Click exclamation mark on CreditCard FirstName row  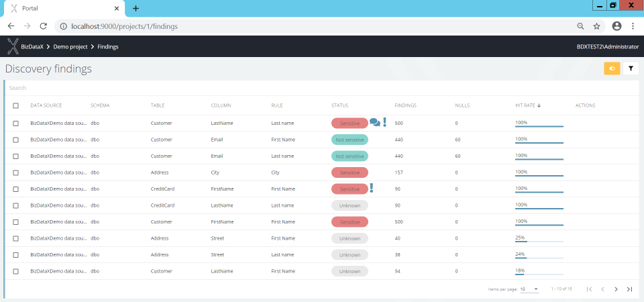pos(372,188)
